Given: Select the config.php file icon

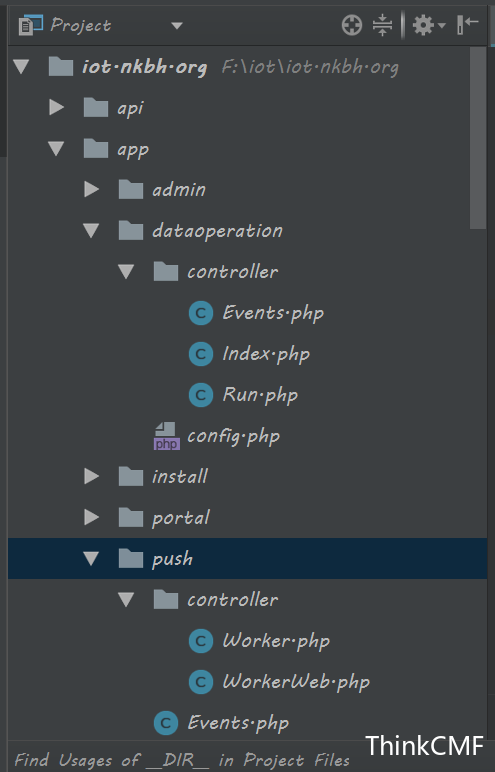Looking at the screenshot, I should tap(166, 436).
